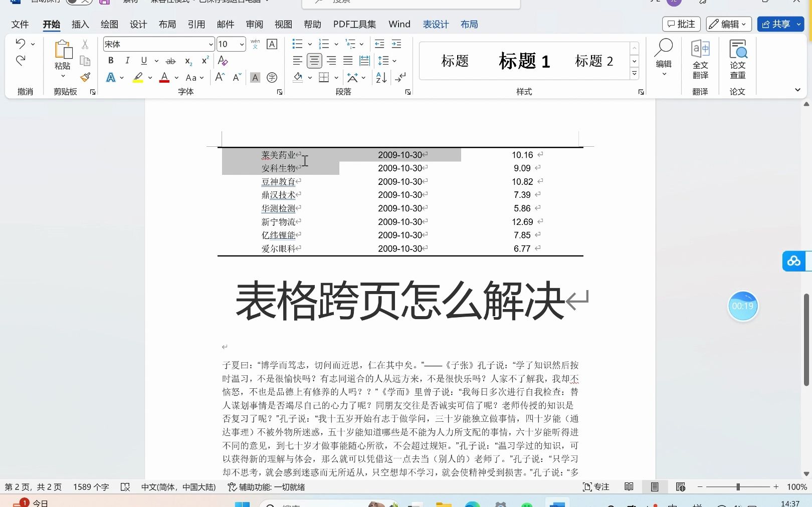Image resolution: width=812 pixels, height=507 pixels.
Task: Click the Paste clipboard icon
Action: [x=63, y=50]
